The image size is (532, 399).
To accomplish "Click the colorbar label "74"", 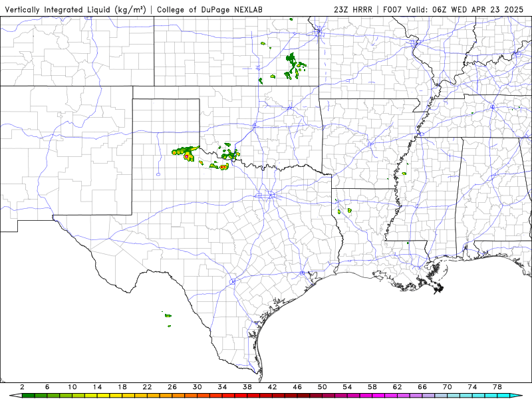I will click(x=473, y=387).
